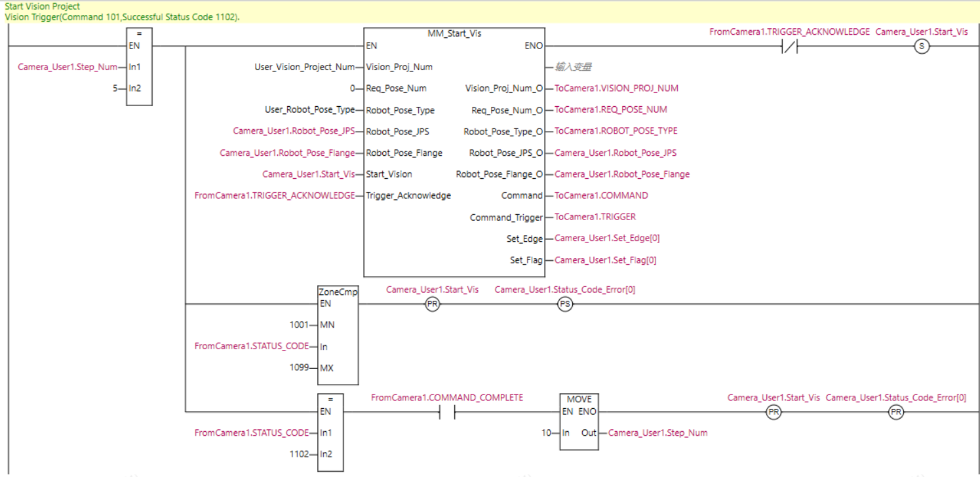This screenshot has height=477, width=980.
Task: Select the MM_Start_Vis function block header
Action: pos(454,33)
